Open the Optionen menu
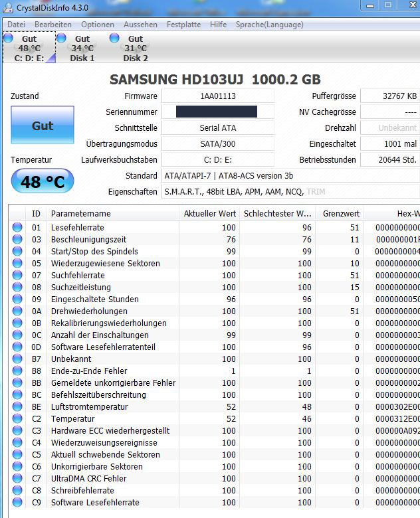Viewport: 420px width, 518px height. click(98, 25)
